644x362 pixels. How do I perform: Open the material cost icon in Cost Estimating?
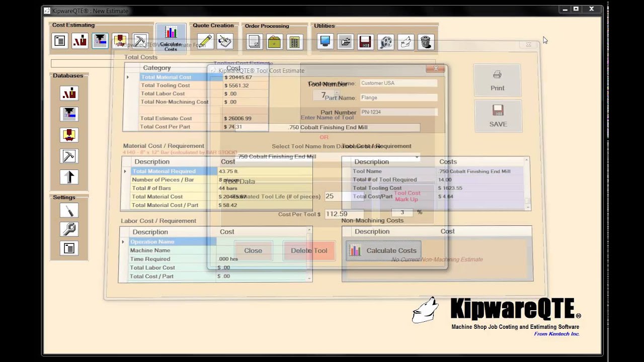click(80, 41)
